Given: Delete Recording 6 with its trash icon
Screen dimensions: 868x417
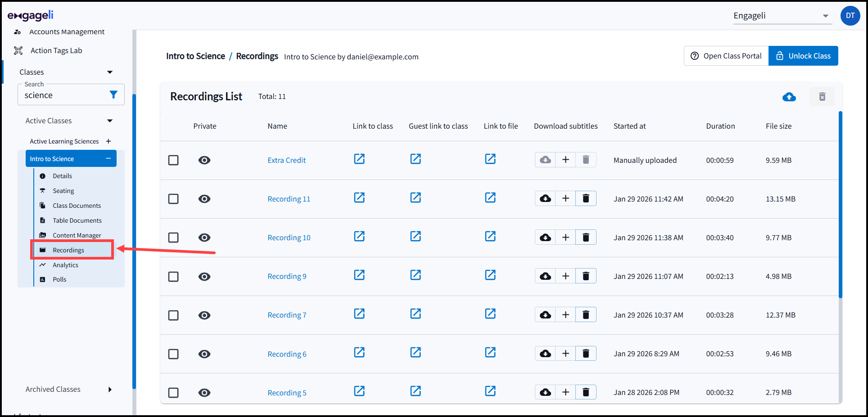Looking at the screenshot, I should [586, 353].
